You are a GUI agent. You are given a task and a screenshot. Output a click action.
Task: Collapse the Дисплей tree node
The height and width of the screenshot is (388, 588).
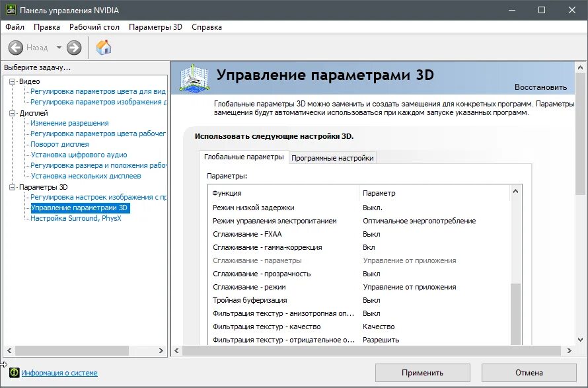pos(13,113)
